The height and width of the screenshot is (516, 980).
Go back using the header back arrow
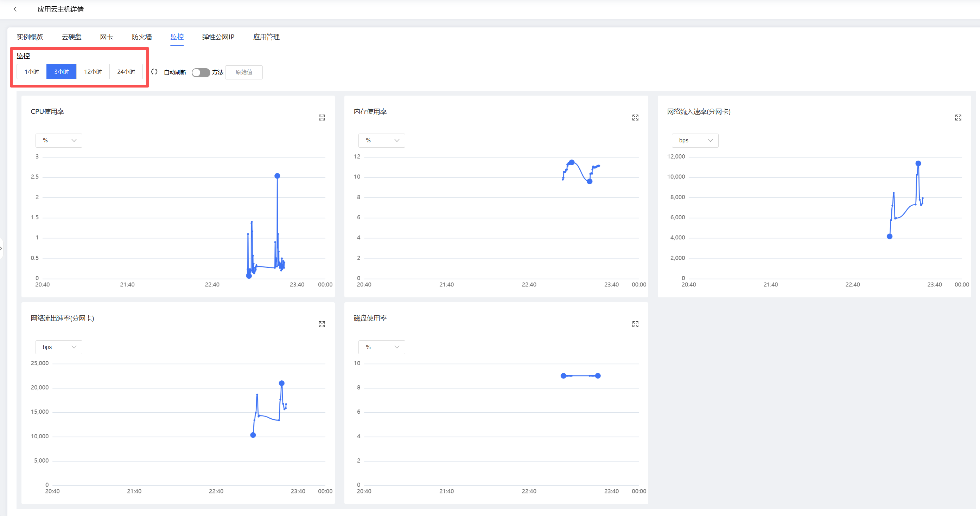tap(15, 9)
